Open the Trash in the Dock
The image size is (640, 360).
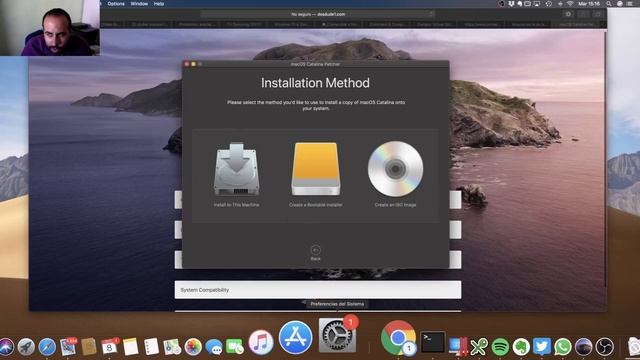click(x=633, y=347)
